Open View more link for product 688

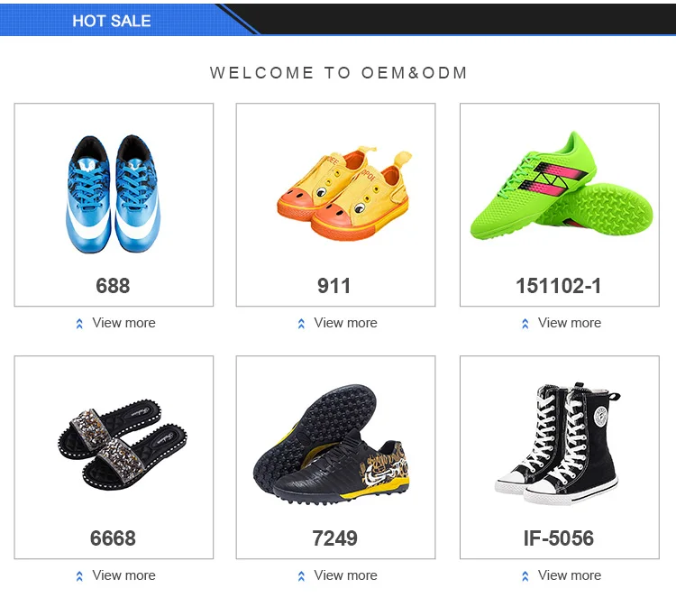123,323
